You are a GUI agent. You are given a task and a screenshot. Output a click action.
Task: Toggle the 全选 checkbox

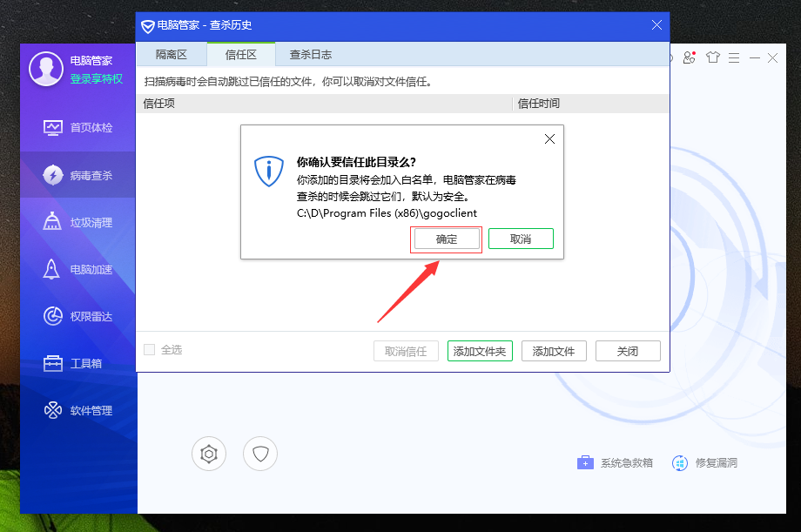click(149, 349)
